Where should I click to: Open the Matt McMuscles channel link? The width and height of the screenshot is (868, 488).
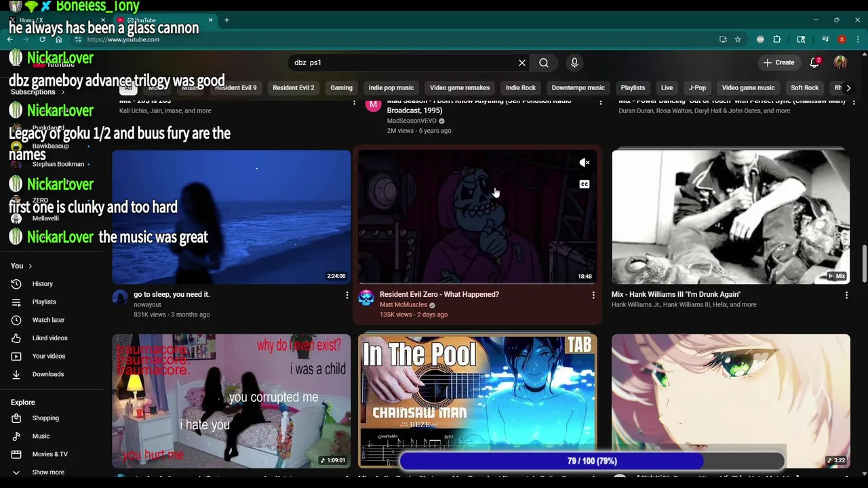pyautogui.click(x=403, y=305)
